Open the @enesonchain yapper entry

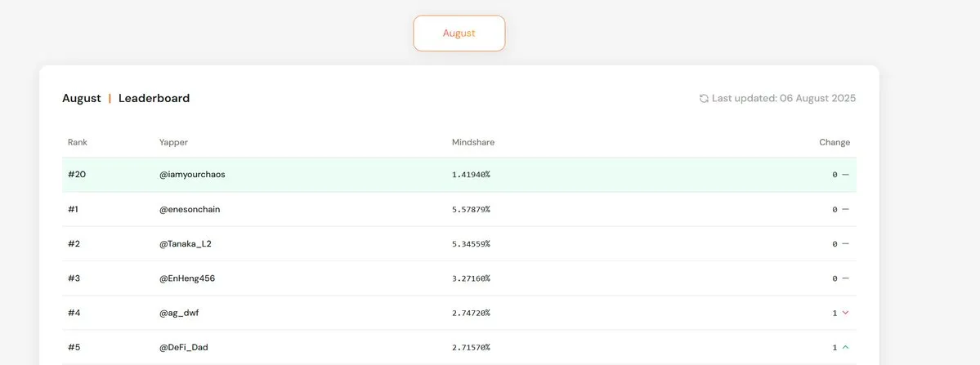tap(190, 210)
